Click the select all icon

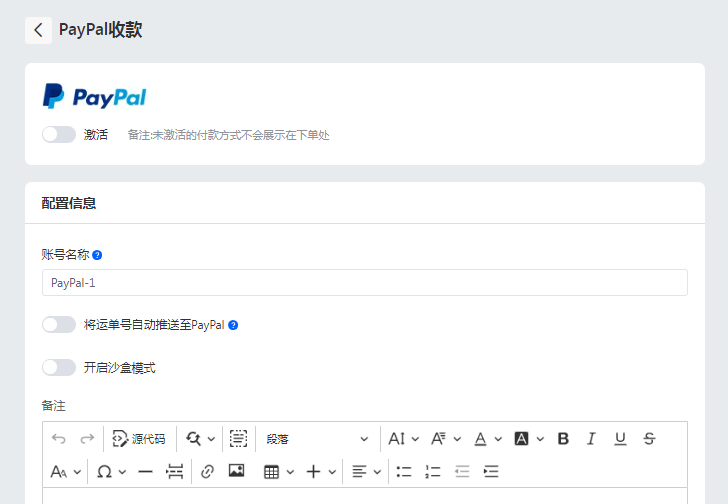(x=238, y=439)
